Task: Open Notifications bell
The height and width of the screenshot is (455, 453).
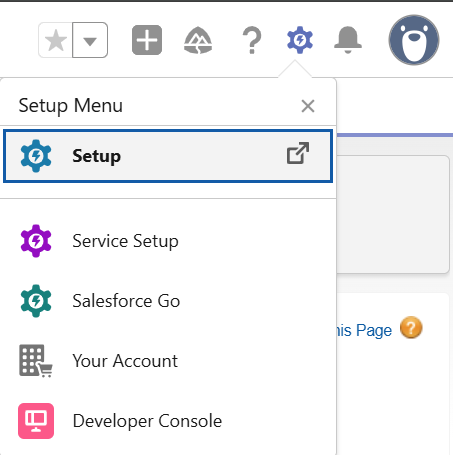Action: coord(348,40)
